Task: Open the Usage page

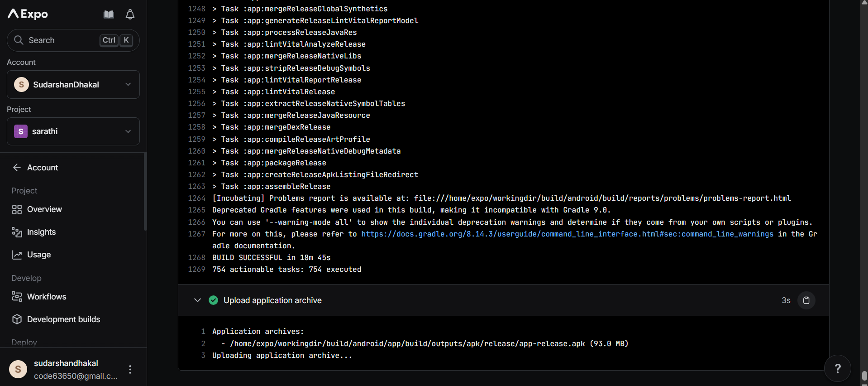Action: point(39,255)
